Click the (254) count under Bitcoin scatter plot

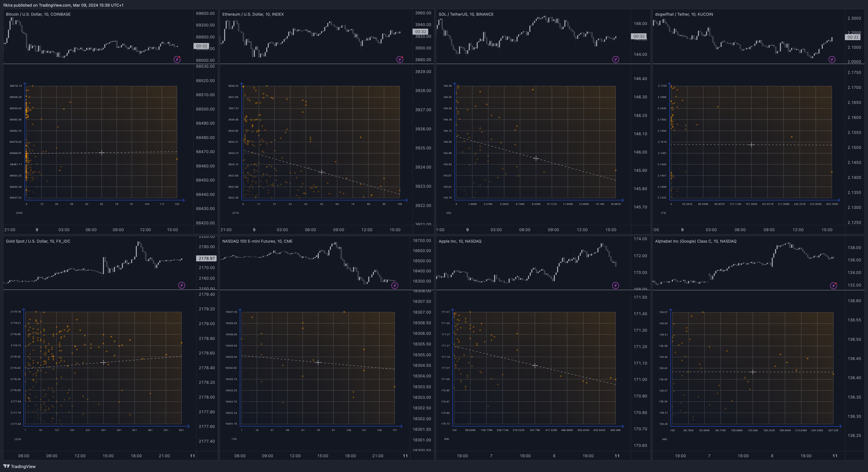pos(19,213)
